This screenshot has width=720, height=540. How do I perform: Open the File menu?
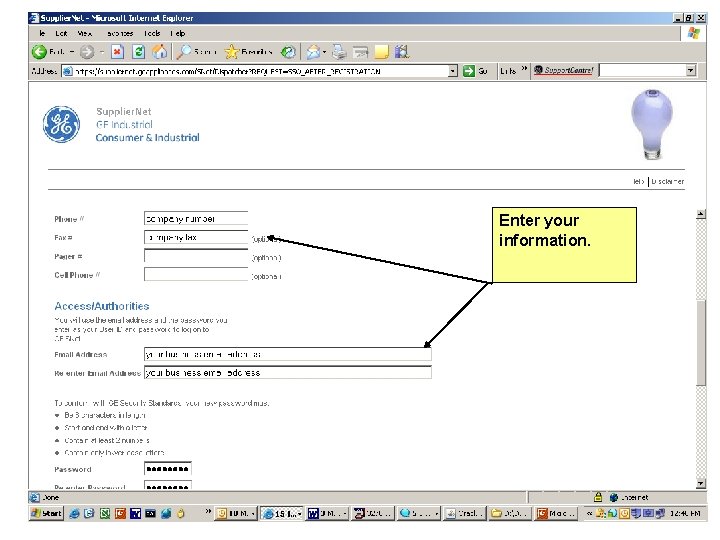click(42, 34)
